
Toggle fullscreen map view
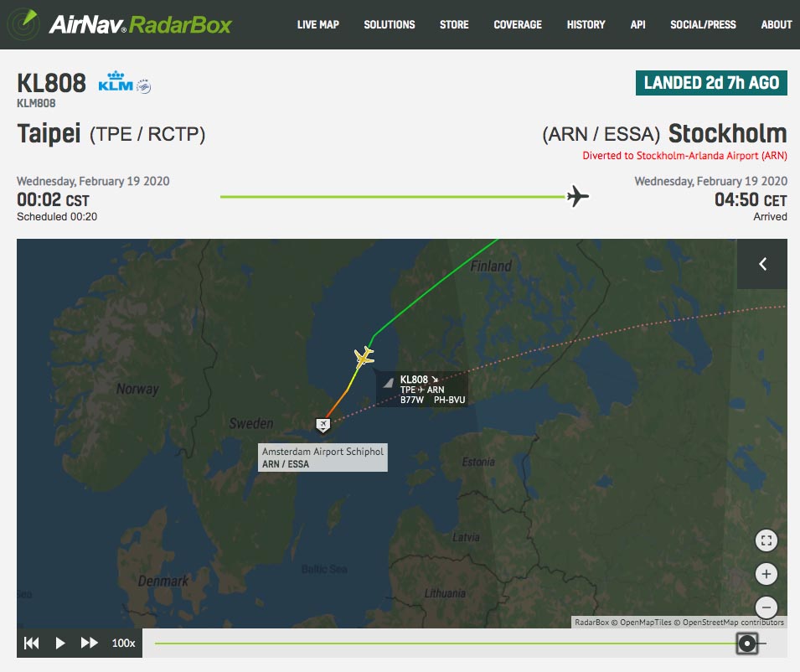click(x=766, y=540)
